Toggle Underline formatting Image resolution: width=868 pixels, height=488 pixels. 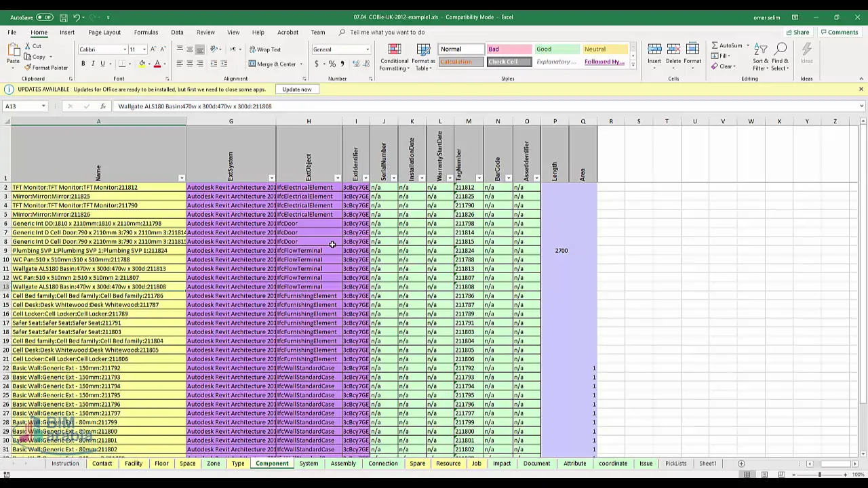click(102, 64)
